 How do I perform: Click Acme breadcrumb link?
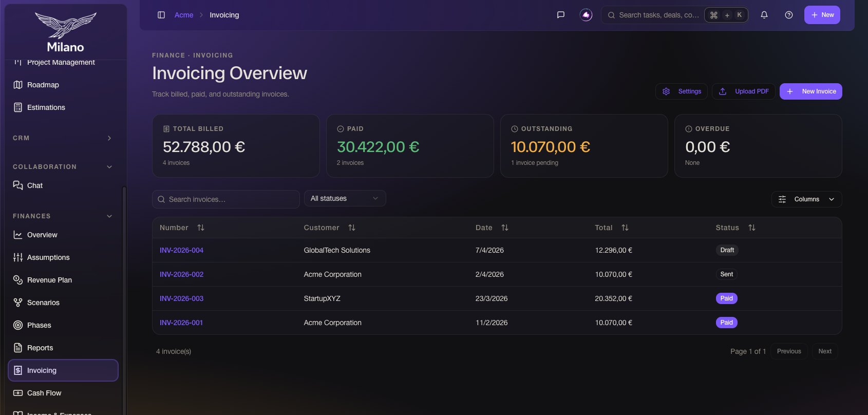pos(184,15)
